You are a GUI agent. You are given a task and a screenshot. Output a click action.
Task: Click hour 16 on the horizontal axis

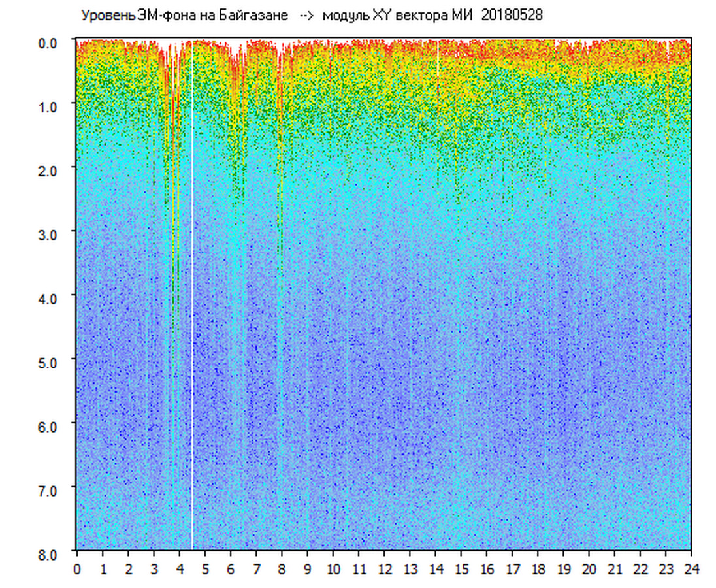pyautogui.click(x=487, y=570)
